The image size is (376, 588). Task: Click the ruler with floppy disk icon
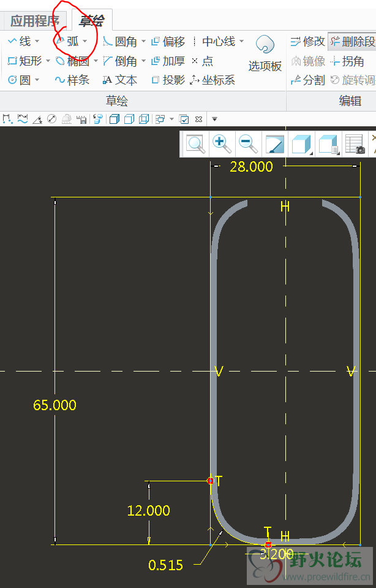click(x=81, y=119)
